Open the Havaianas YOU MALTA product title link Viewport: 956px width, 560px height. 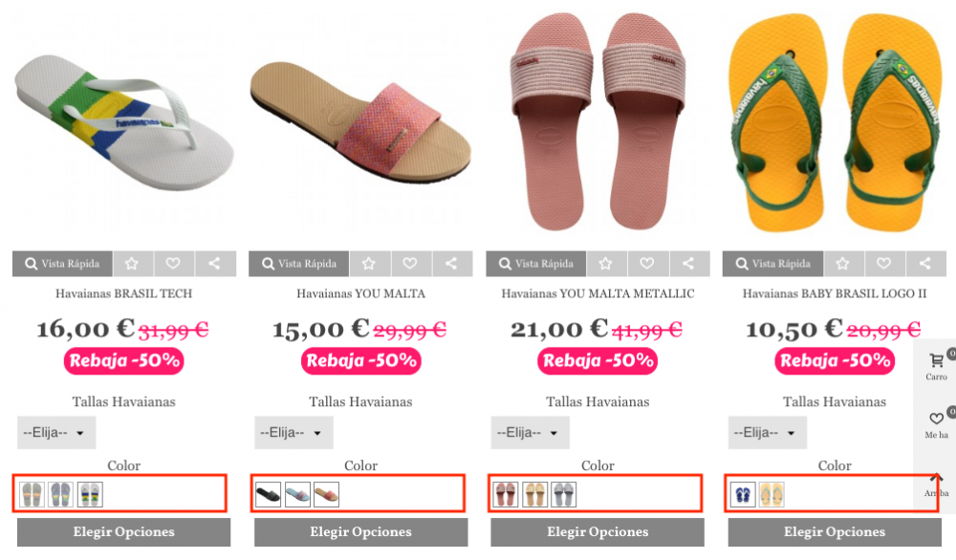coord(360,293)
